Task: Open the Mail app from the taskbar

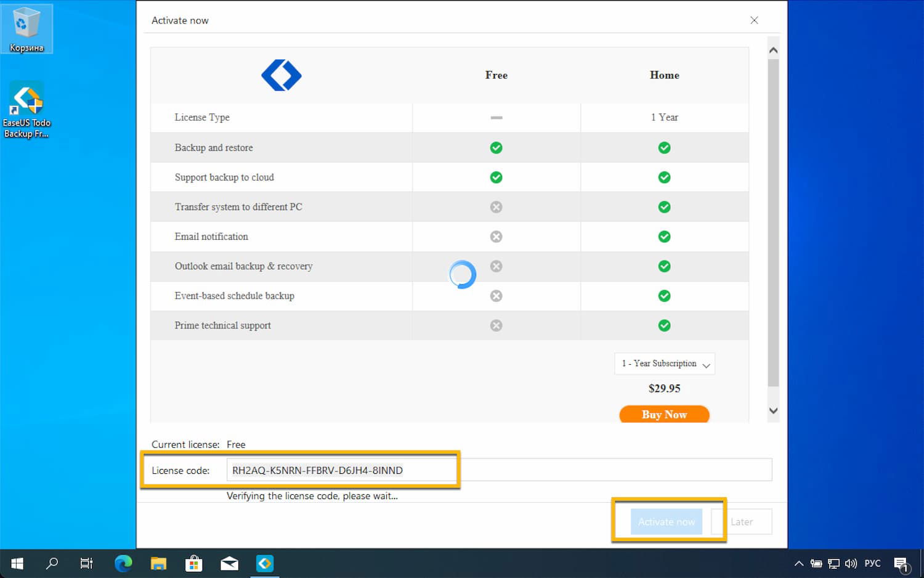Action: [x=229, y=563]
